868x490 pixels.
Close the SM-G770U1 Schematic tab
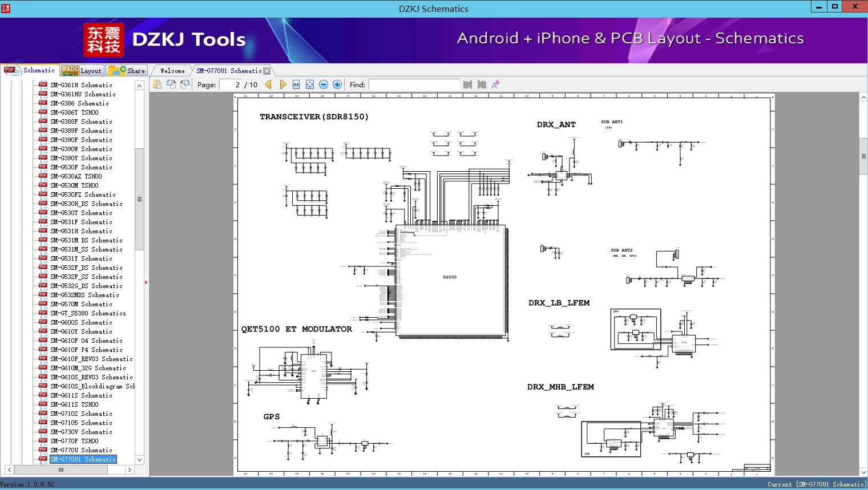point(267,71)
